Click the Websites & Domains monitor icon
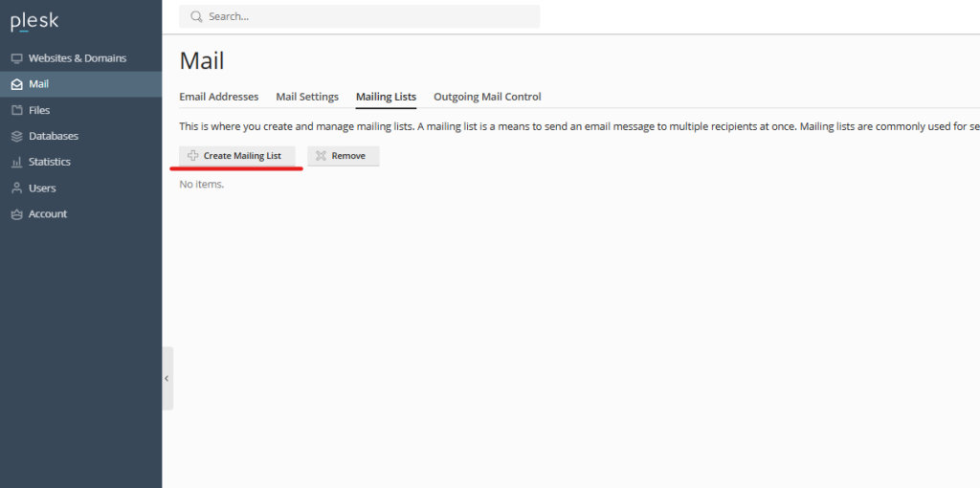The width and height of the screenshot is (980, 488). coord(17,58)
